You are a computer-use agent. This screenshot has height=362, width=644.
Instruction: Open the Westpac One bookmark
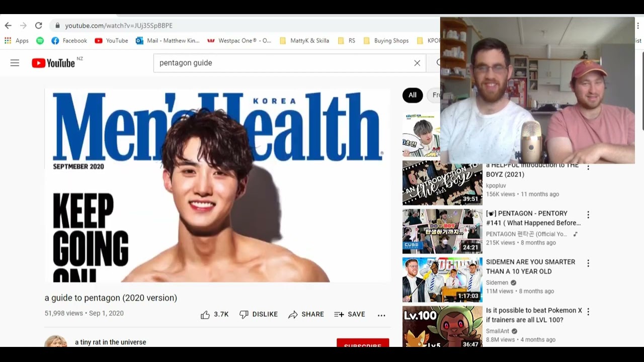click(239, 41)
